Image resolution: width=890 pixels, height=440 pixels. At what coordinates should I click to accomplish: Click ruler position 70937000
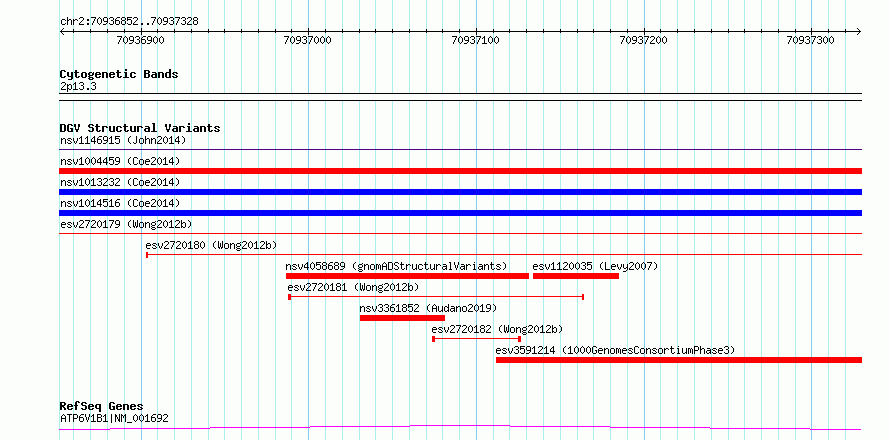[x=307, y=40]
